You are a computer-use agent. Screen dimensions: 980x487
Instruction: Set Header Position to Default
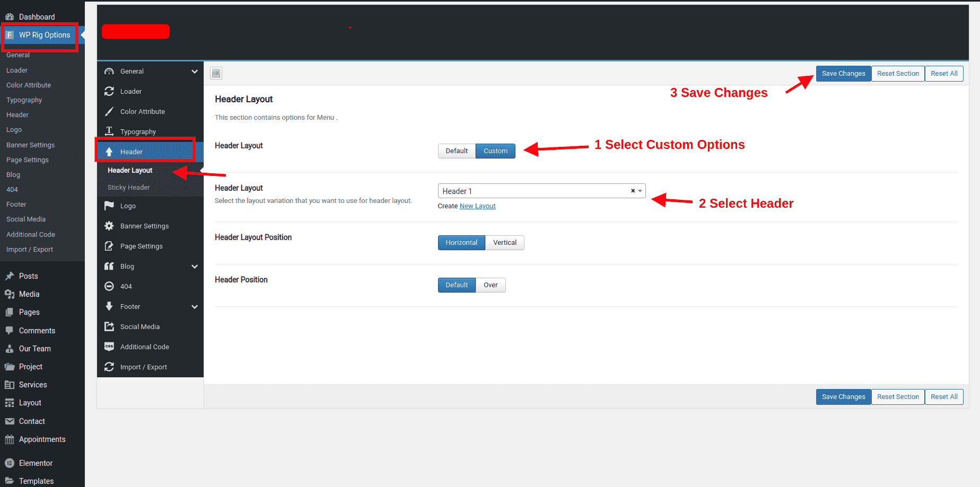pyautogui.click(x=457, y=285)
